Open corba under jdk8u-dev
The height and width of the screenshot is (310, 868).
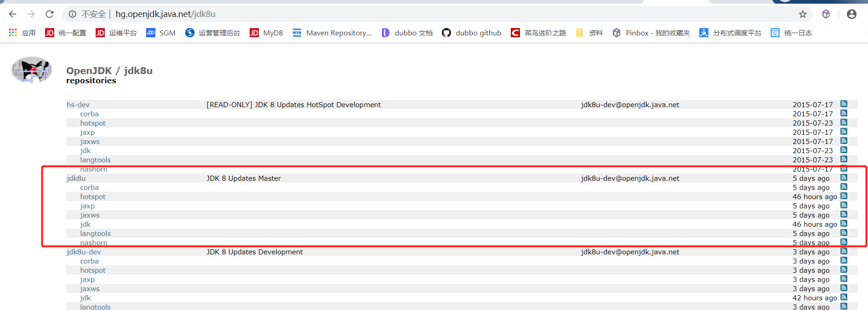89,261
